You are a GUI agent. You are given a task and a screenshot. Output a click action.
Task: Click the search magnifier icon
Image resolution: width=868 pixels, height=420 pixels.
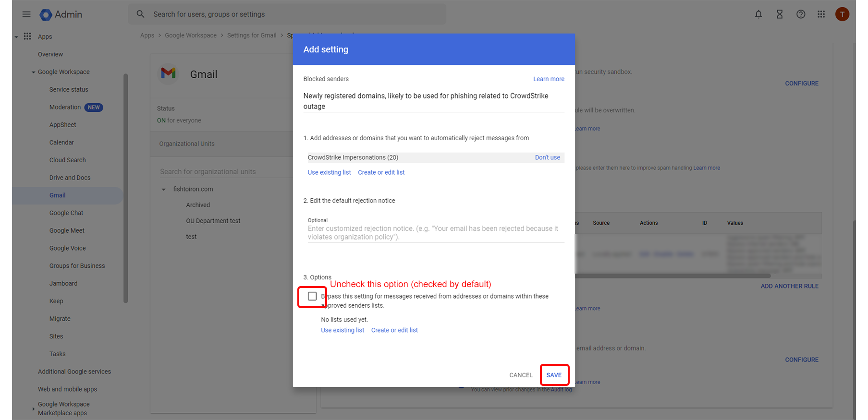(140, 14)
